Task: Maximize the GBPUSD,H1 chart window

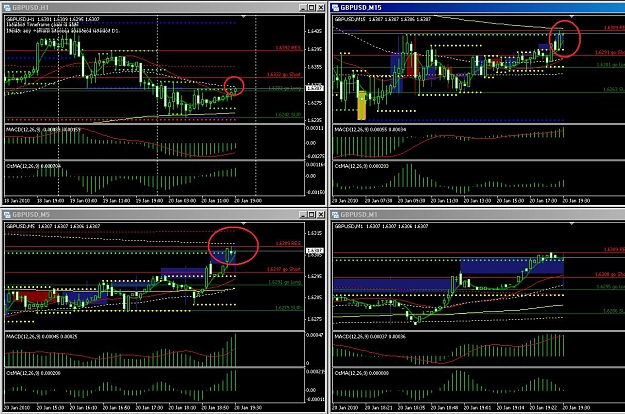Action: (x=312, y=7)
